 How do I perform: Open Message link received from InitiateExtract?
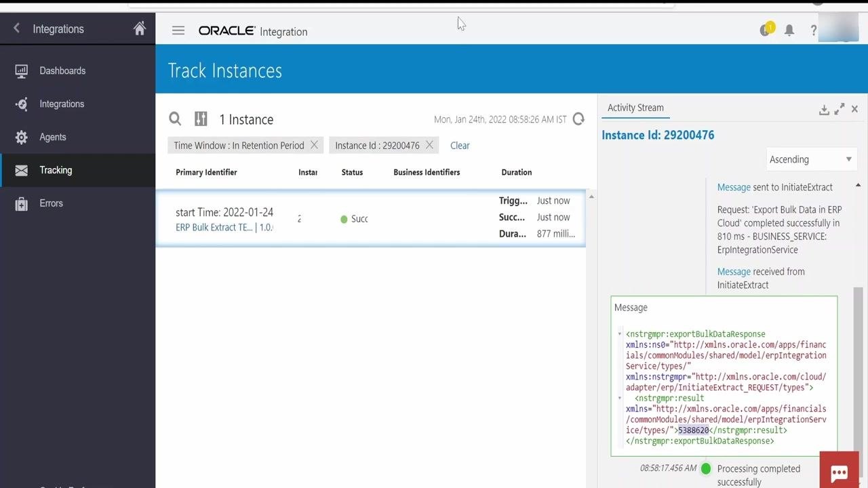coord(734,272)
